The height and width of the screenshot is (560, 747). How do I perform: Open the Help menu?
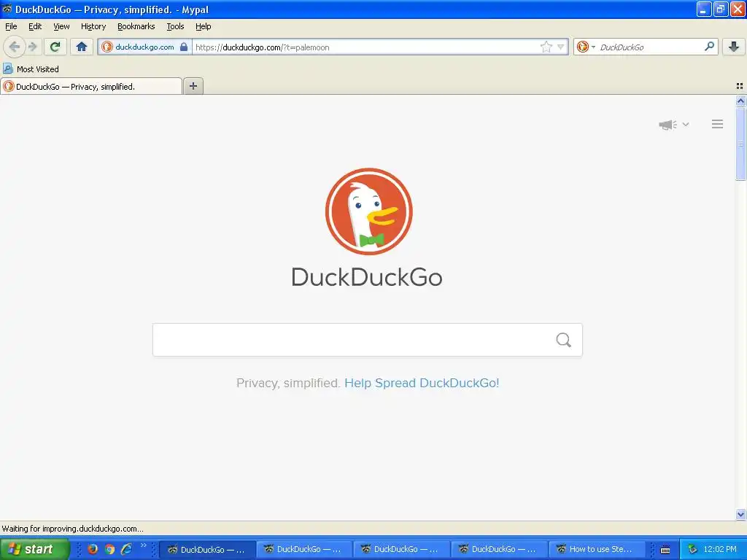(x=203, y=26)
